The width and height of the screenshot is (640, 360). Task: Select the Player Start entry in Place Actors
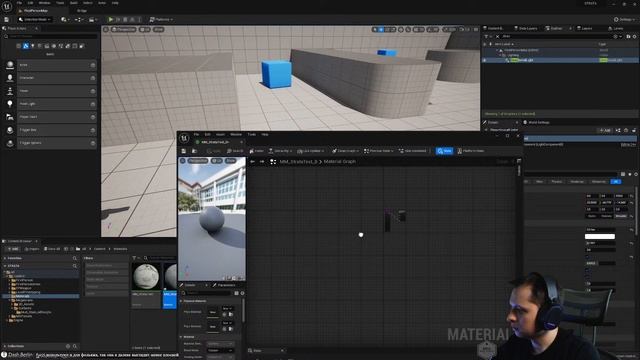click(x=57, y=117)
